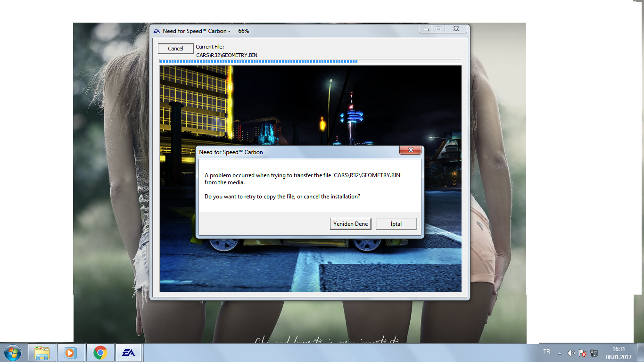Screen dimensions: 644x362
Task: Click the 'A problem occurred' error message text
Action: click(x=303, y=179)
